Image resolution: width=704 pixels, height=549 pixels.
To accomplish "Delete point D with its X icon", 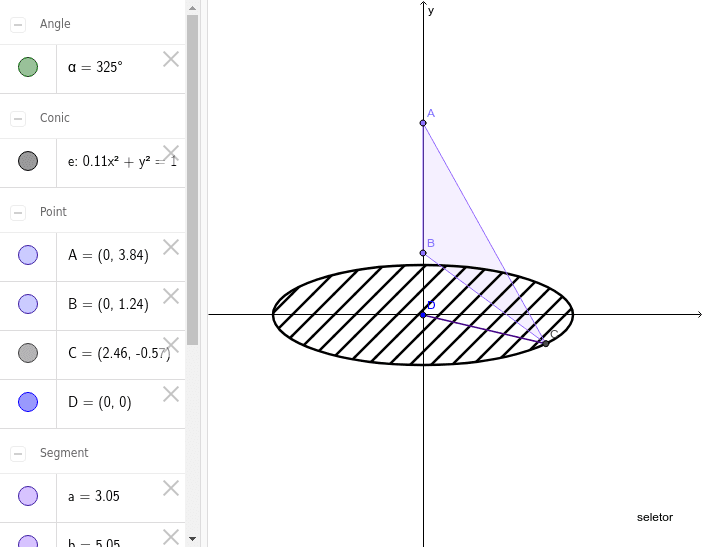I will [x=171, y=394].
